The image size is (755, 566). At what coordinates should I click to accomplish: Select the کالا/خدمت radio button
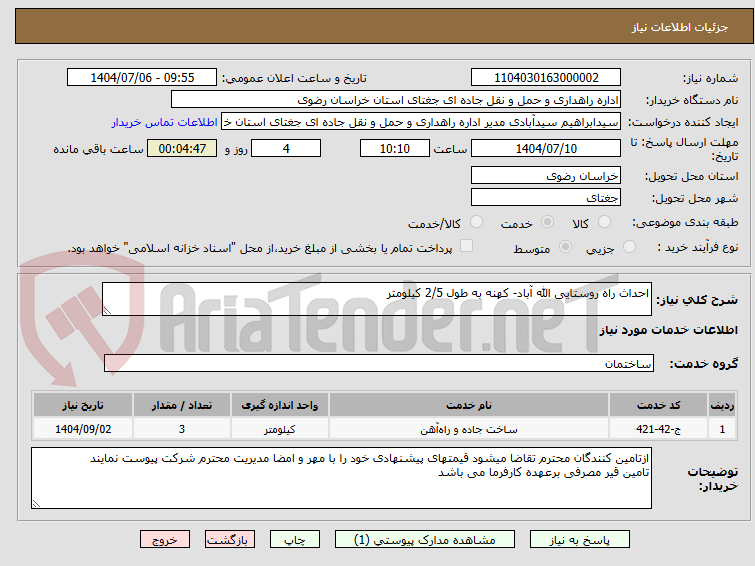point(476,222)
